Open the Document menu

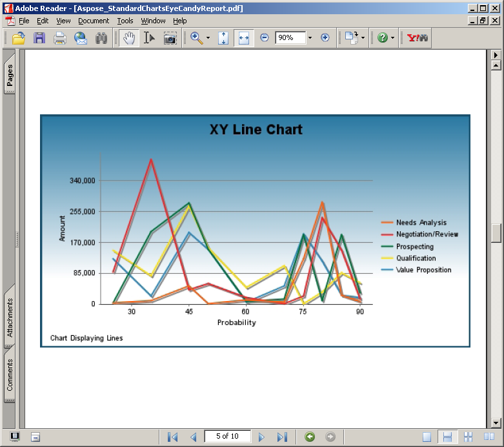tap(94, 21)
